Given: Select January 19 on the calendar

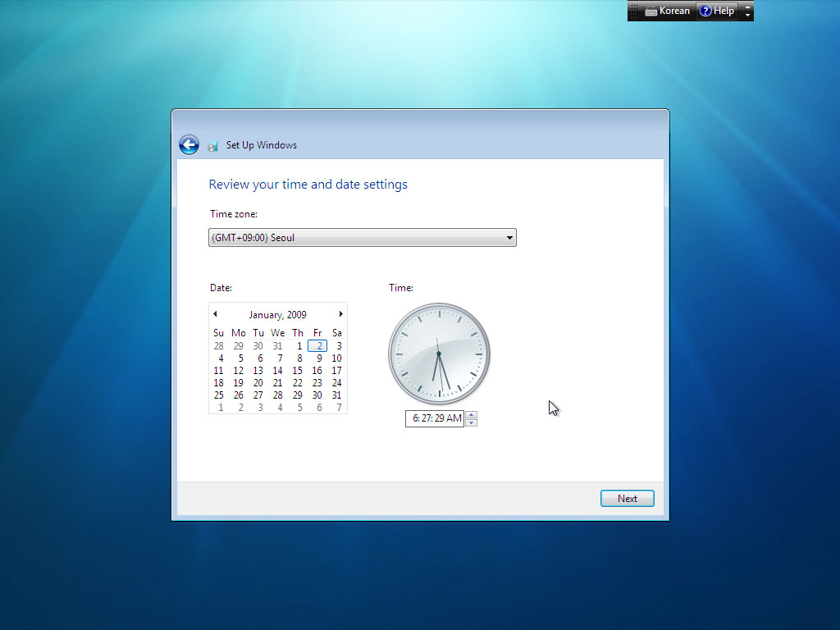Looking at the screenshot, I should [x=239, y=383].
